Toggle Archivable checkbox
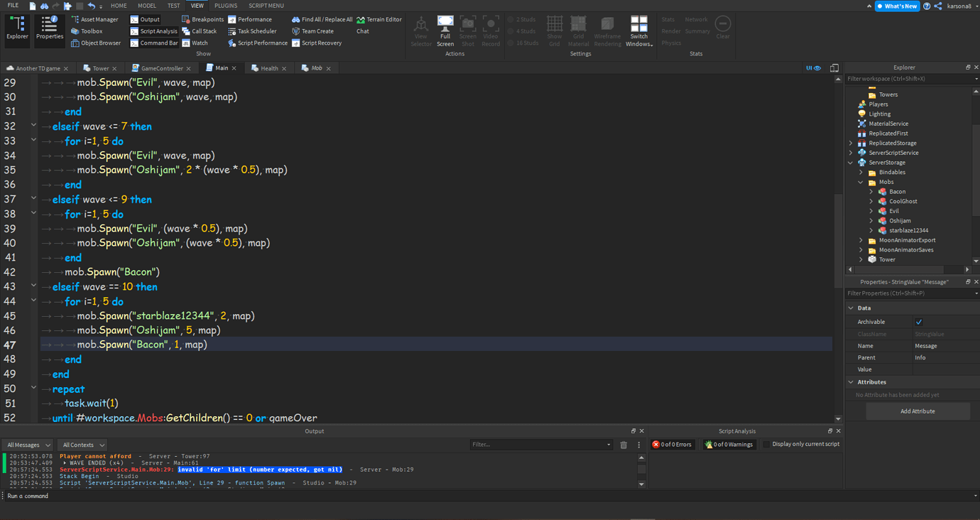This screenshot has width=980, height=520. pos(919,322)
